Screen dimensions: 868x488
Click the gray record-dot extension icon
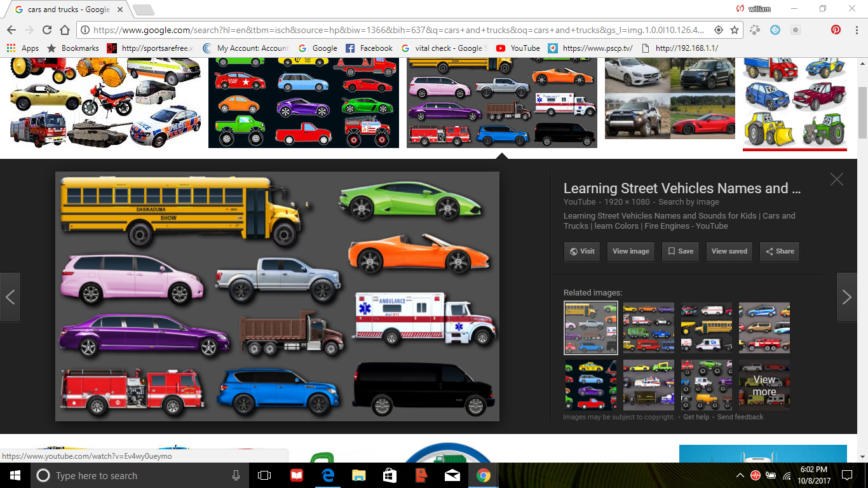pos(796,30)
